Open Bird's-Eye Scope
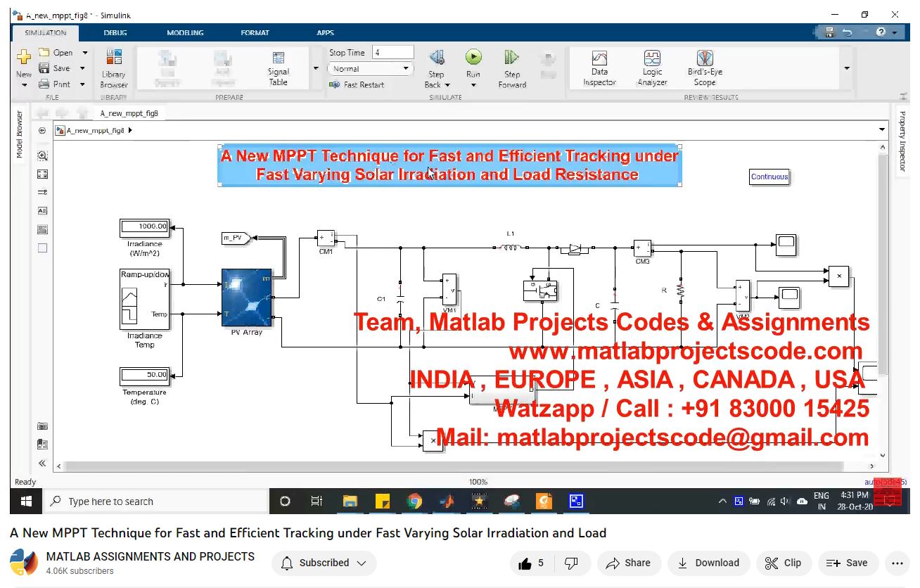The width and height of the screenshot is (920, 588). click(x=705, y=68)
